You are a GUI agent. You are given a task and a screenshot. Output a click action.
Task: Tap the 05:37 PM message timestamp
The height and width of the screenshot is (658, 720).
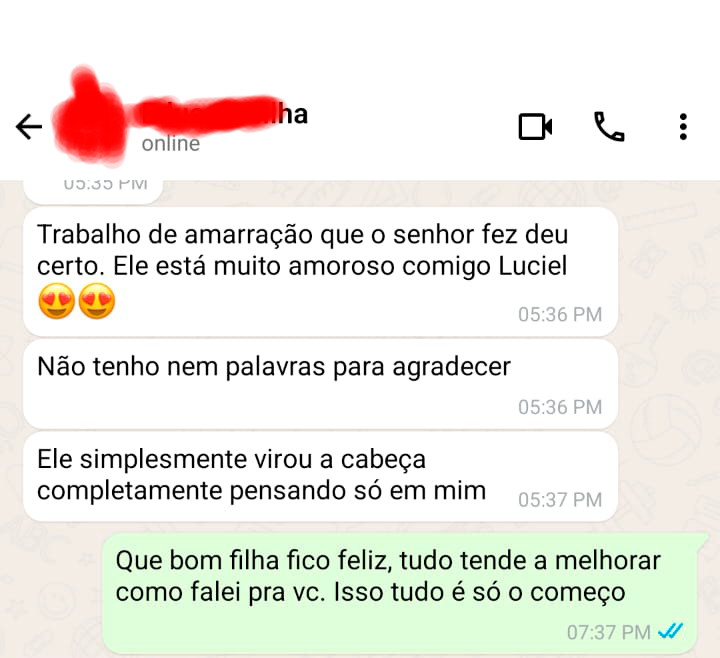pos(560,500)
